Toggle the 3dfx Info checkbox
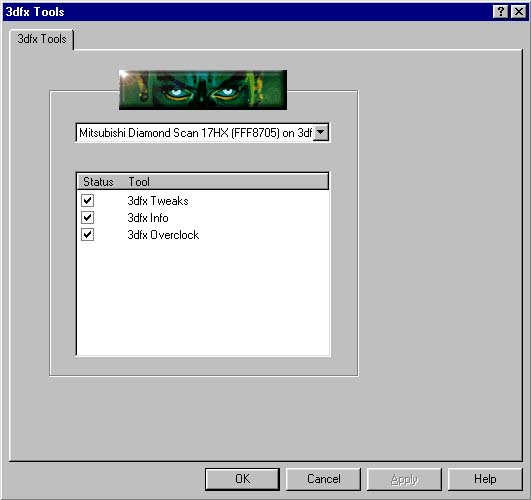This screenshot has height=500, width=531. pyautogui.click(x=88, y=217)
